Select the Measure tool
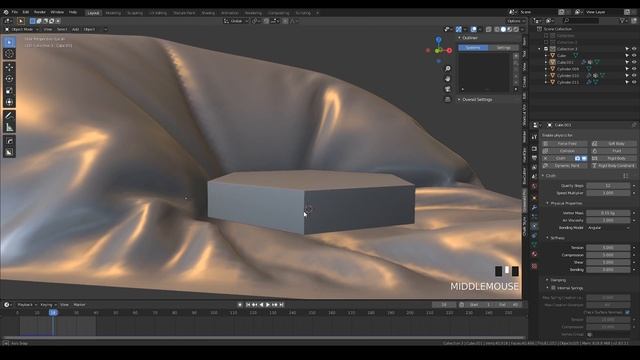640x360 pixels. tap(9, 127)
